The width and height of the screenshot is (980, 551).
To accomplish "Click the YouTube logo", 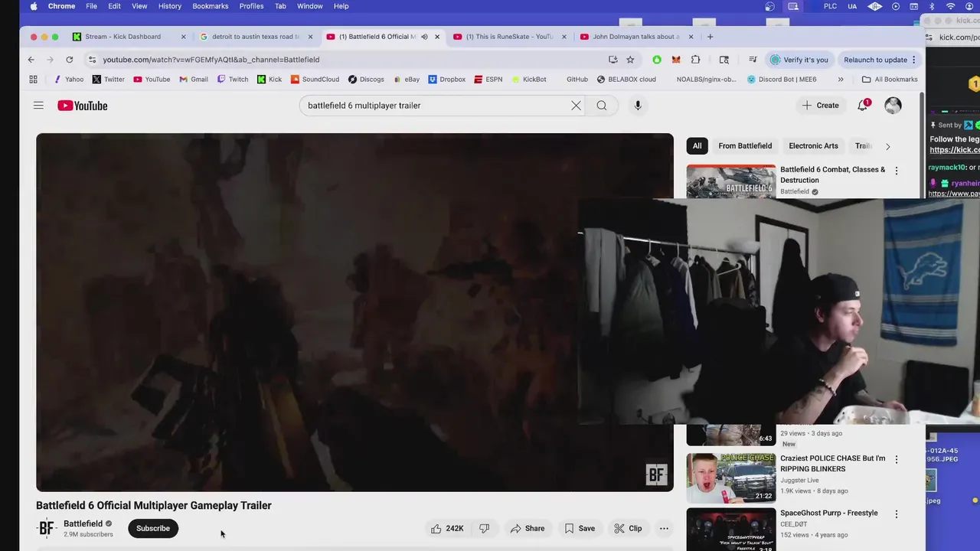I will click(x=82, y=106).
